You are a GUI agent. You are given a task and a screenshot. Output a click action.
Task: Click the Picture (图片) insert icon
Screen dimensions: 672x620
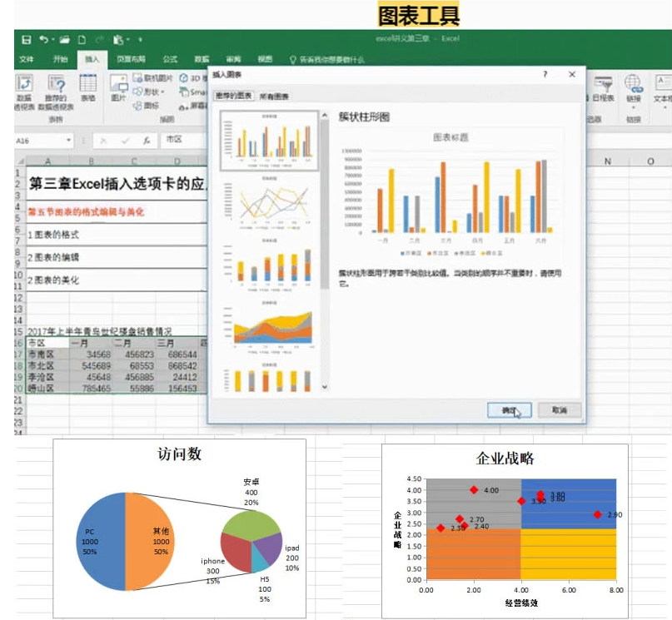coord(119,85)
